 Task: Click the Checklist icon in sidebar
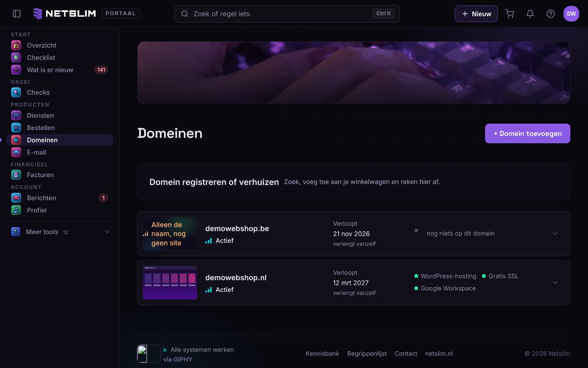point(16,57)
